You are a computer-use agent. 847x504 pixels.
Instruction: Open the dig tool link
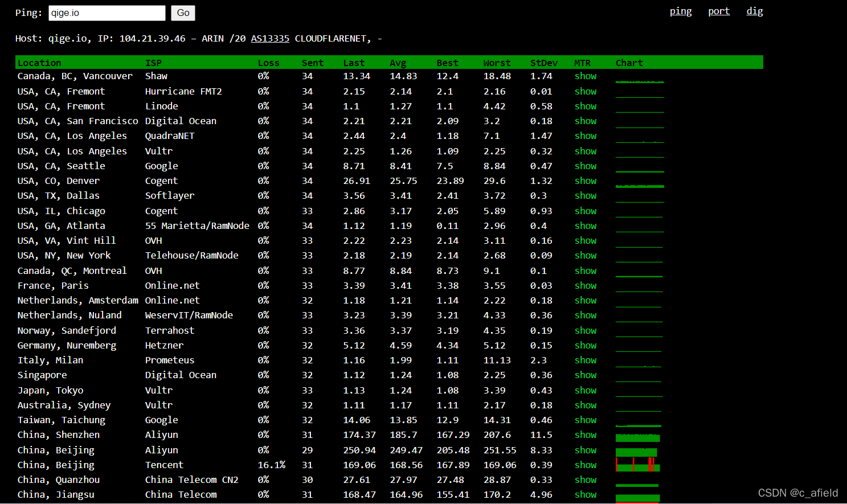755,11
